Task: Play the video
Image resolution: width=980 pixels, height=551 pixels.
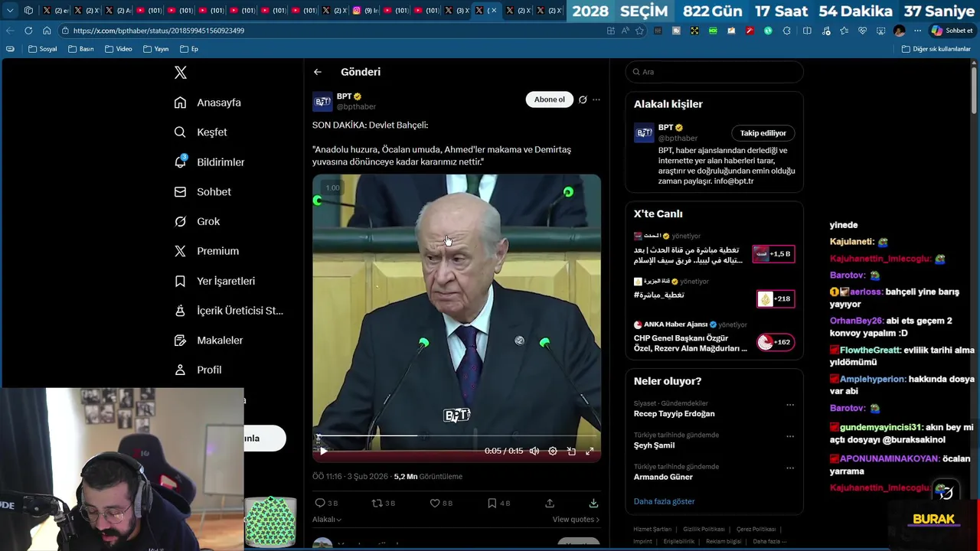Action: 323,451
